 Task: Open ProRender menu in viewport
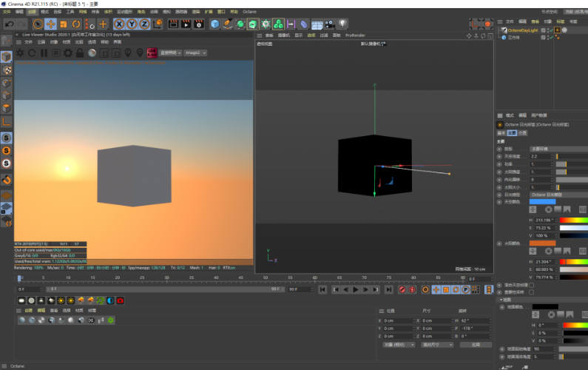(355, 35)
